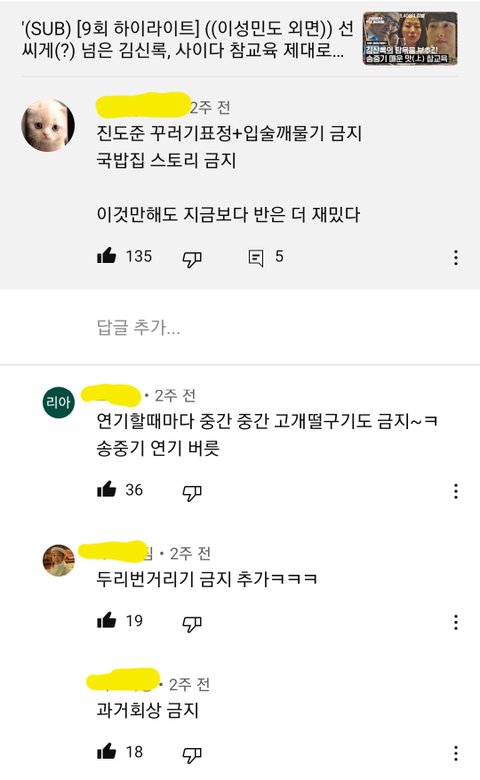Open options menu for the 36-like reply
This screenshot has height=780, width=480.
456,491
